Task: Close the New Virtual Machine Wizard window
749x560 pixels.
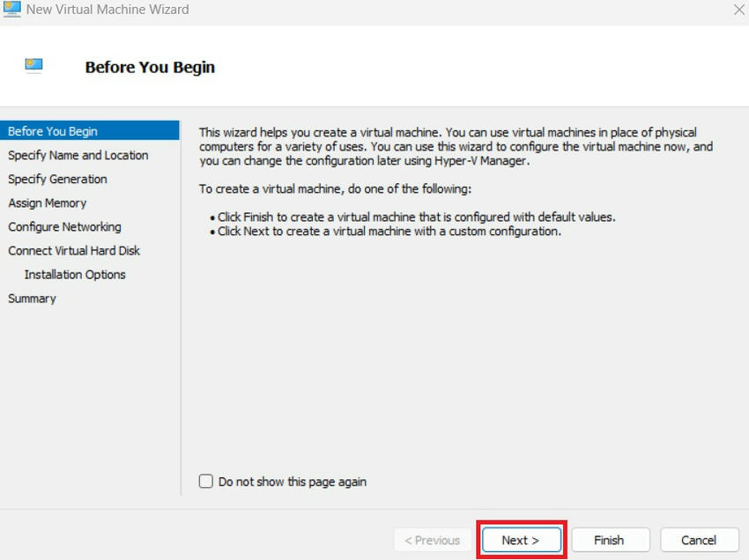Action: (738, 10)
